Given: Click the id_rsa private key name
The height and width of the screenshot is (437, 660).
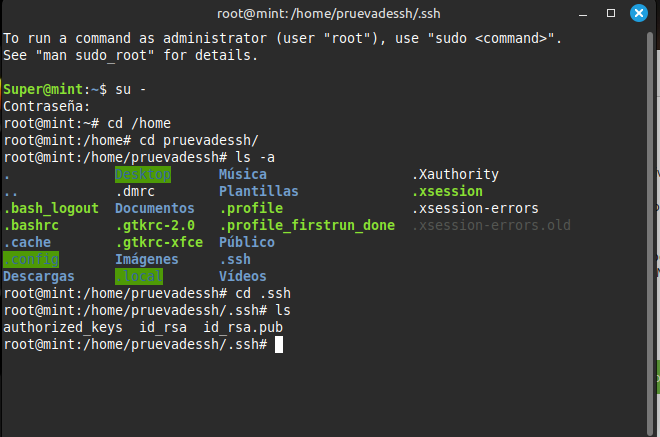Looking at the screenshot, I should 163,327.
